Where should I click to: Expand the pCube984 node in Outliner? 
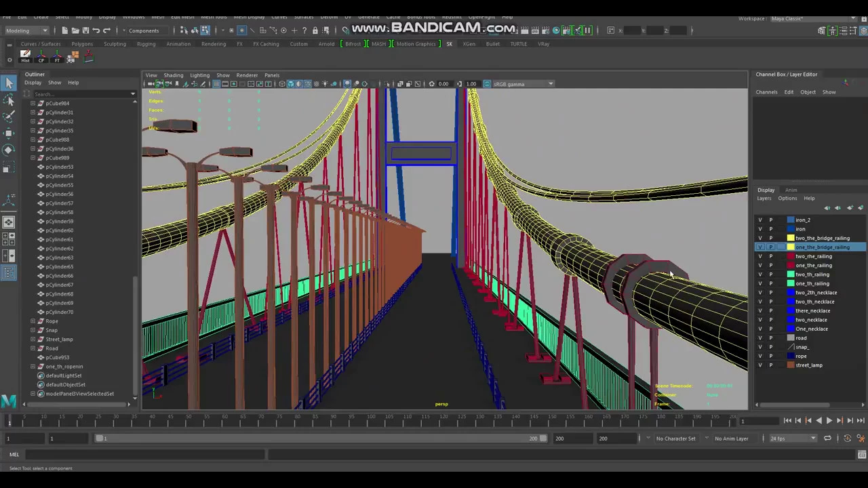tap(33, 103)
